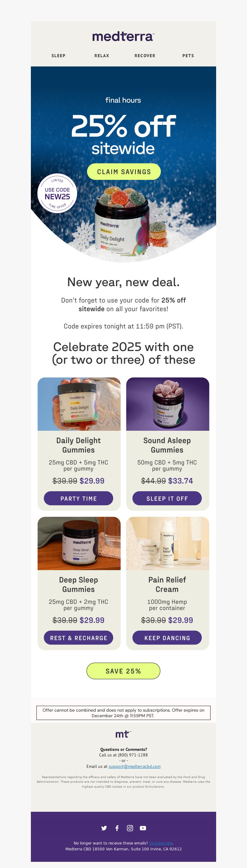Open the Facebook icon link
The width and height of the screenshot is (247, 868).
tap(117, 828)
